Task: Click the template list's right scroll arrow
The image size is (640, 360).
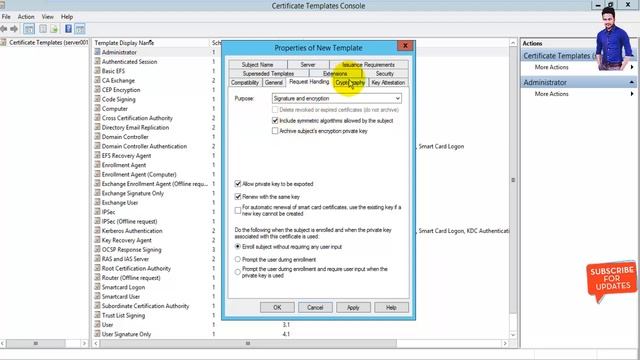Action: pyautogui.click(x=505, y=344)
